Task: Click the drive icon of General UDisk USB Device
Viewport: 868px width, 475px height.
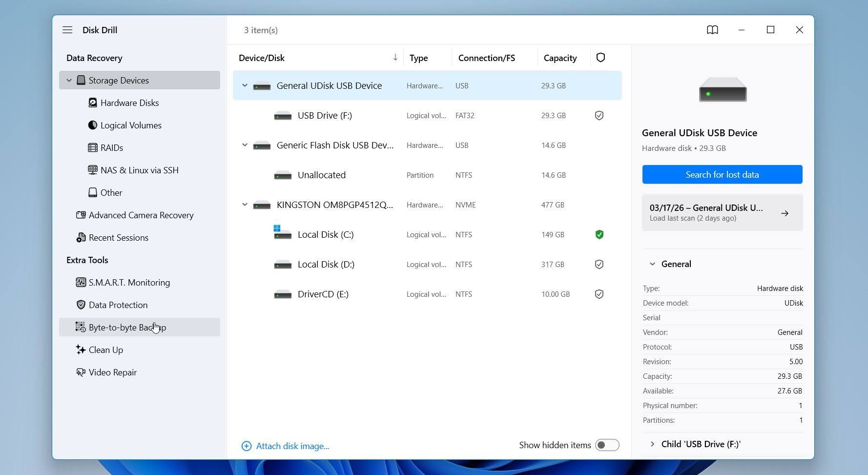Action: (x=262, y=86)
